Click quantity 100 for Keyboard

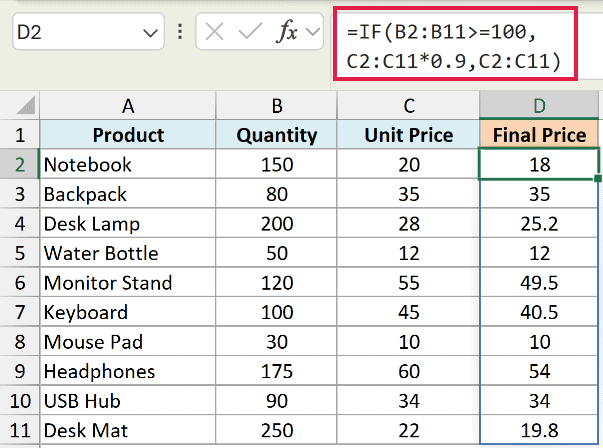277,311
